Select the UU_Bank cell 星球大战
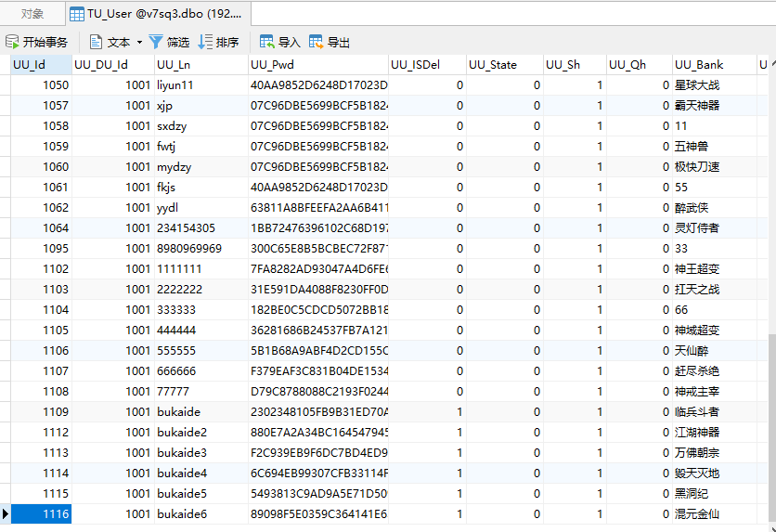 (x=715, y=85)
